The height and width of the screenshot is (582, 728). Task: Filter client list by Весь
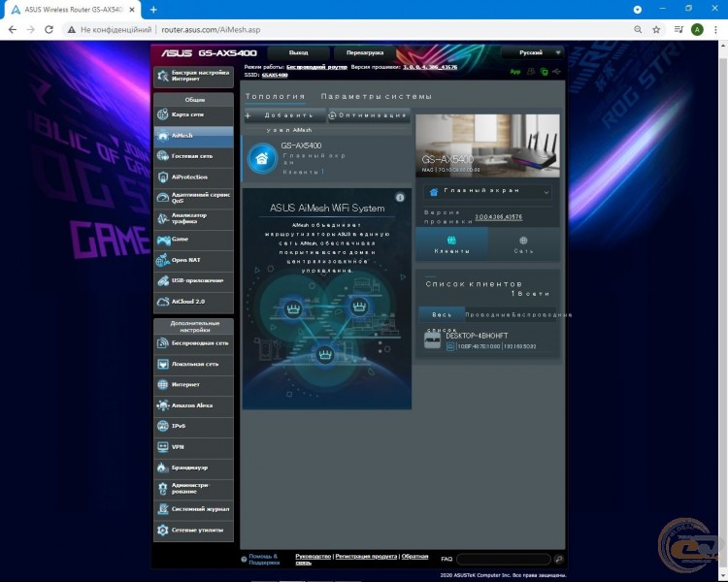click(x=442, y=314)
